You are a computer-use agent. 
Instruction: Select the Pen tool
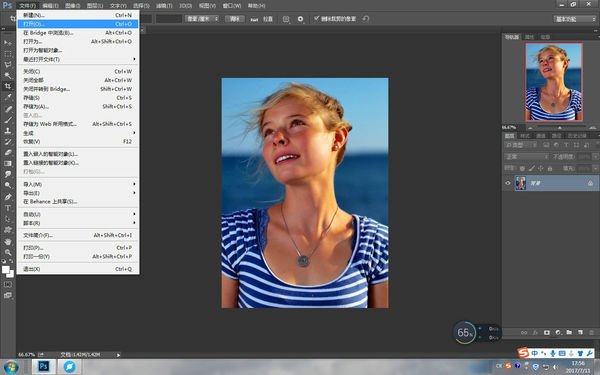[8, 197]
